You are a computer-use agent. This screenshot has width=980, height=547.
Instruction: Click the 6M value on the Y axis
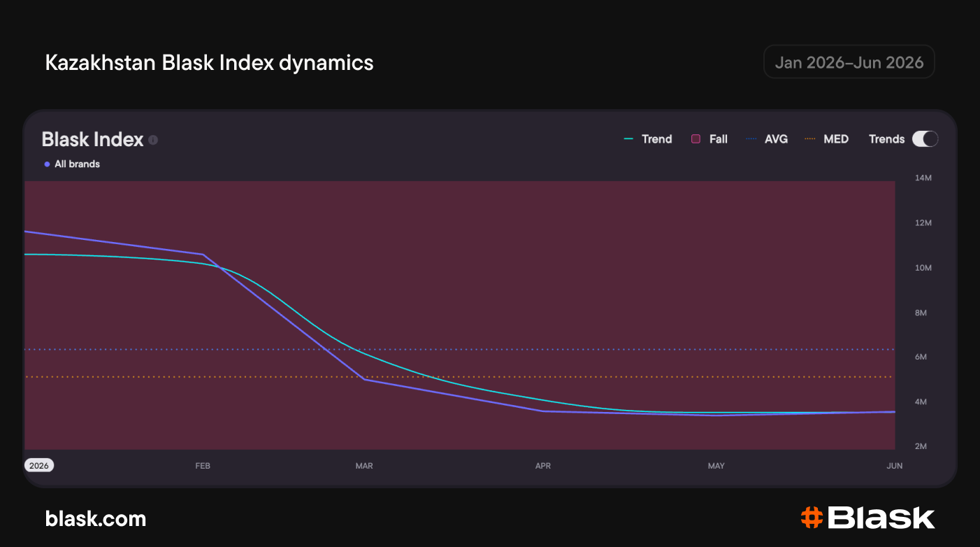(921, 357)
